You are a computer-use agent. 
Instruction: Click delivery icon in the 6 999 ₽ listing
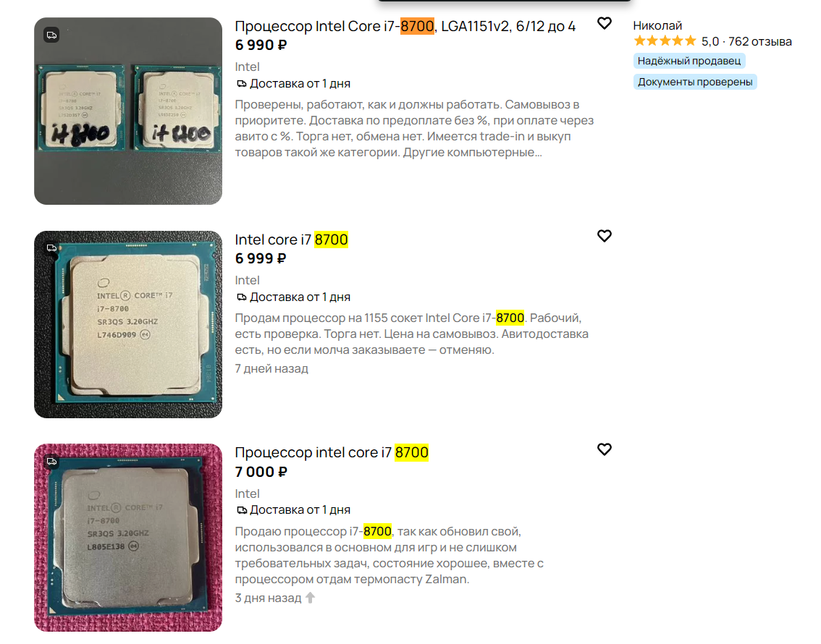click(x=241, y=297)
